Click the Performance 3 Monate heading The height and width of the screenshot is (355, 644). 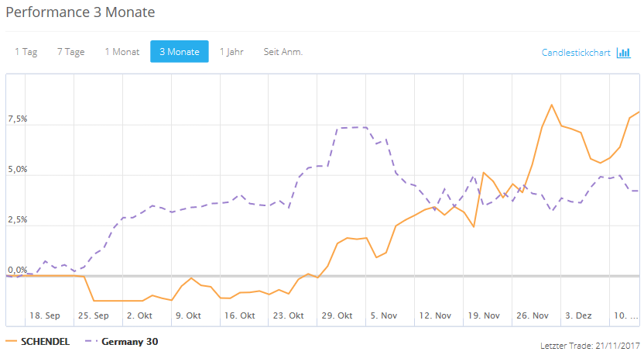(80, 12)
